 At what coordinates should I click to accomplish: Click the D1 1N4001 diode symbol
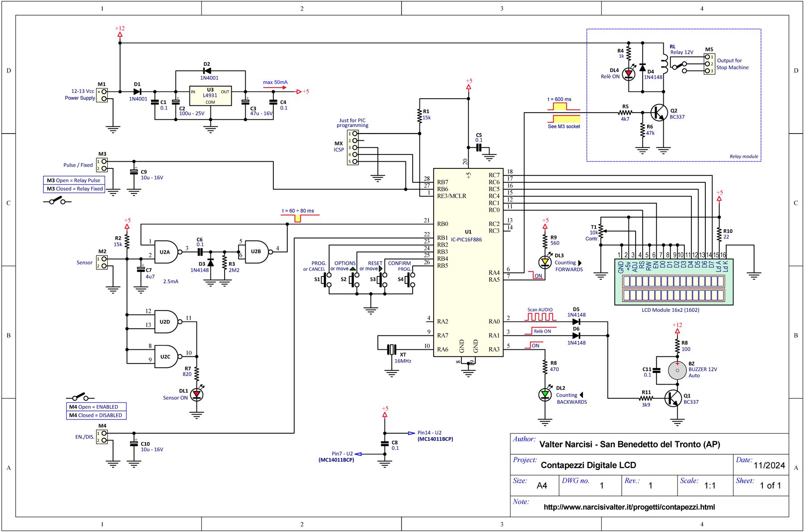pos(138,92)
